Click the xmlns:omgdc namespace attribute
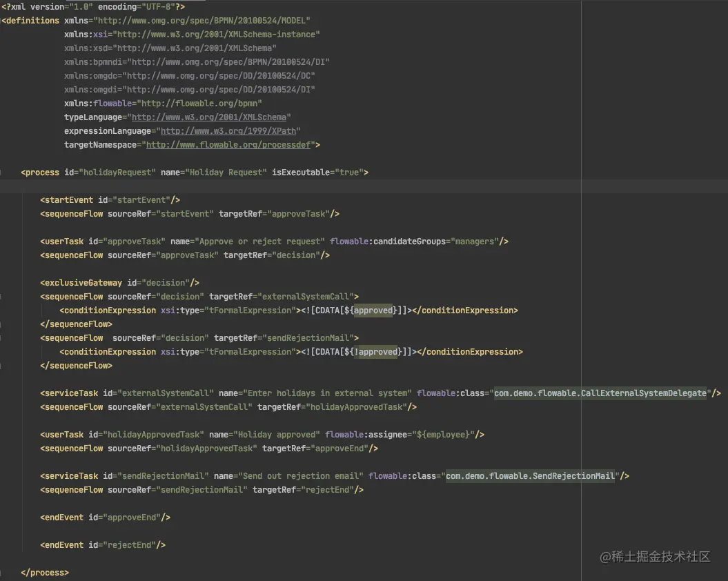The image size is (728, 581). pyautogui.click(x=190, y=76)
